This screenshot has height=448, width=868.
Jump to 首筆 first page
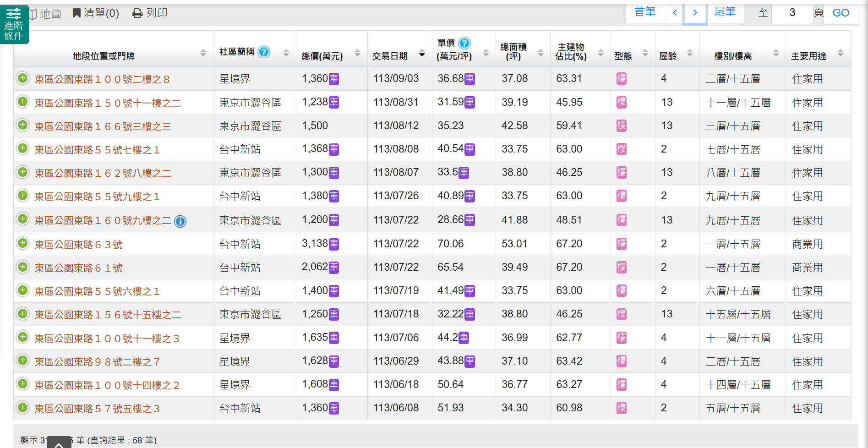(645, 12)
